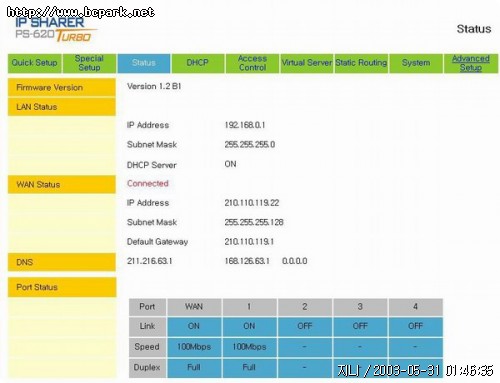The width and height of the screenshot is (500, 383).
Task: Click the Duplex row header
Action: coord(147,368)
